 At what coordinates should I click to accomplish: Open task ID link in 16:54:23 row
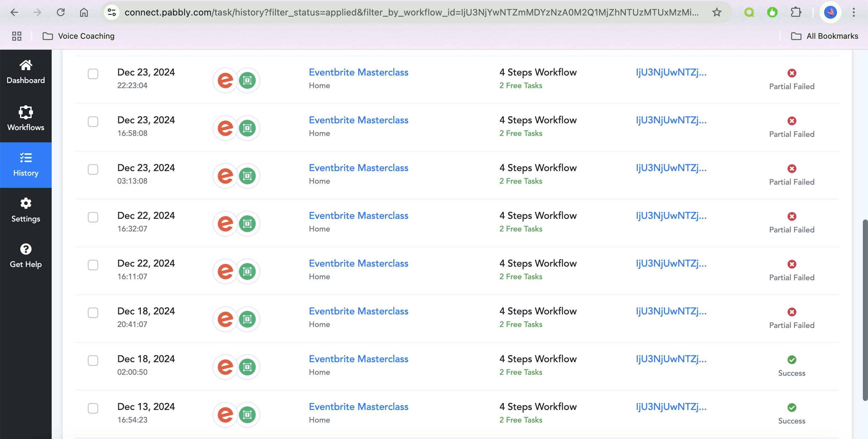coord(671,407)
